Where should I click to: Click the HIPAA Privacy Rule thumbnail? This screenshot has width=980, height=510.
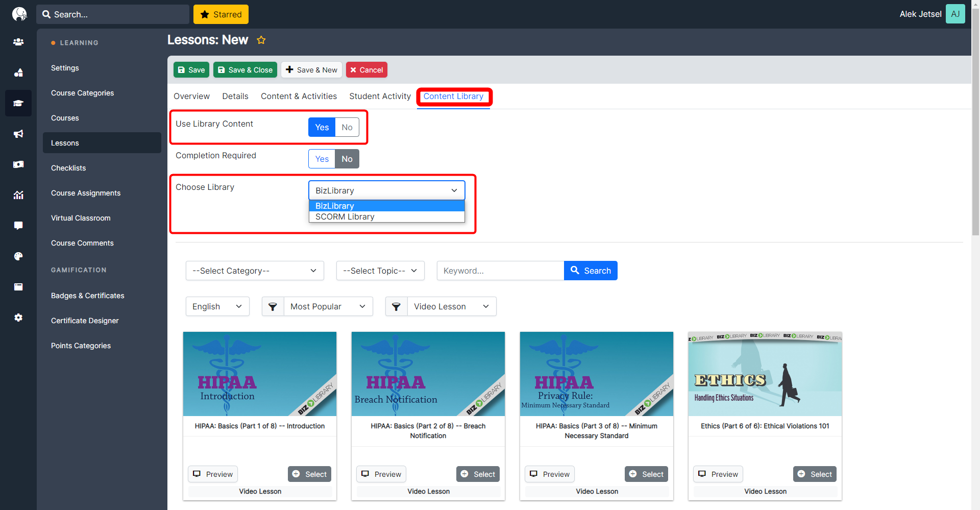tap(597, 374)
